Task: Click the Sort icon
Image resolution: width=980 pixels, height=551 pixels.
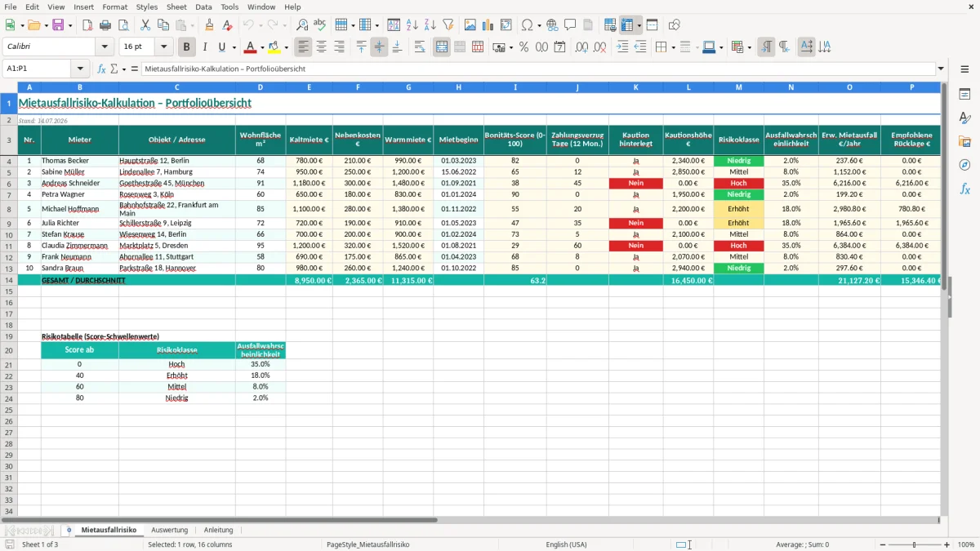Action: point(394,25)
